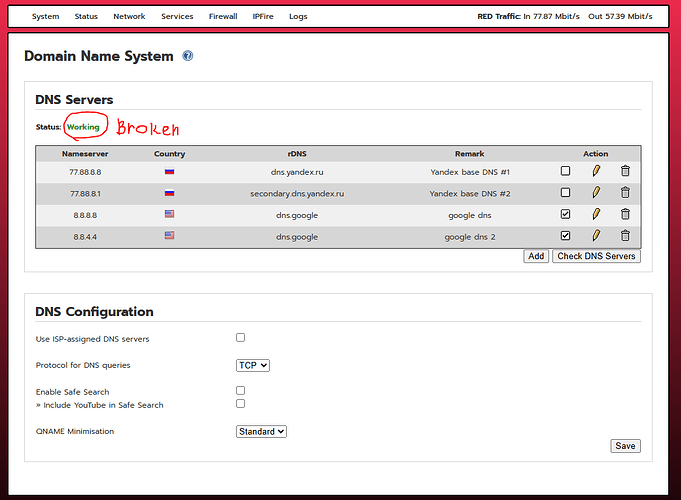681x500 pixels.
Task: Save the DNS configuration
Action: pyautogui.click(x=625, y=446)
